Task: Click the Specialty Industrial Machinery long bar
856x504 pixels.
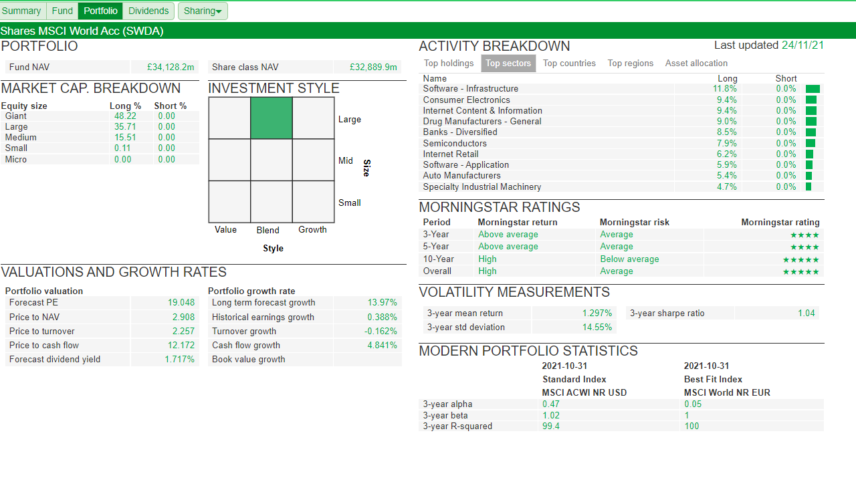Action: [x=809, y=186]
